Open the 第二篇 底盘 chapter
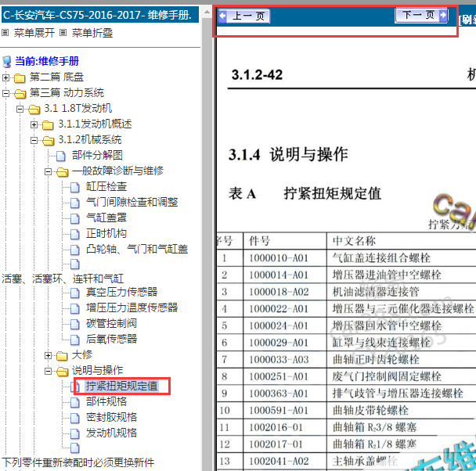476x471 pixels. click(56, 77)
